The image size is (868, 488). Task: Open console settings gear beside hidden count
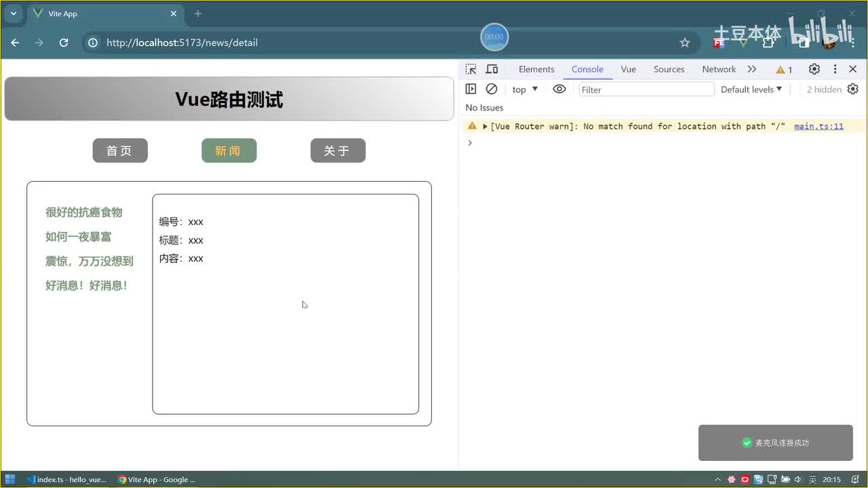[853, 89]
